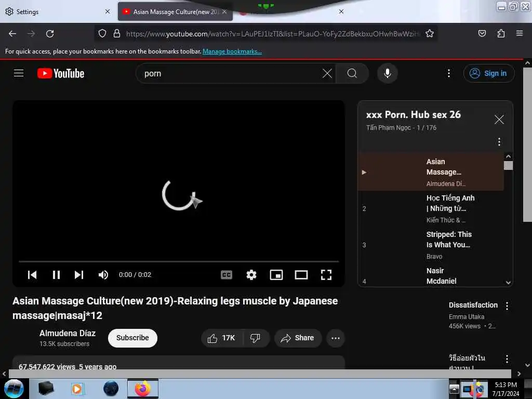Screen dimensions: 532x399
Task: Open the YouTube guide hamburger menu
Action: point(19,73)
